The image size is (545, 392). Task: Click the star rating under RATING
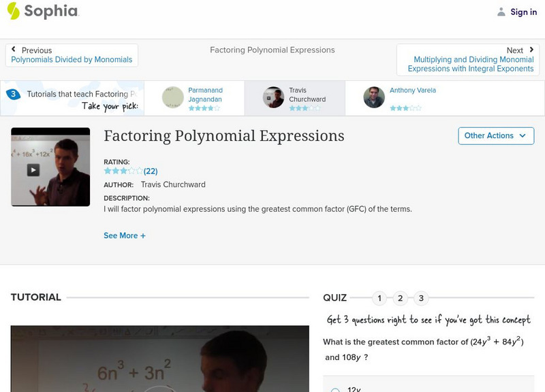(x=123, y=171)
